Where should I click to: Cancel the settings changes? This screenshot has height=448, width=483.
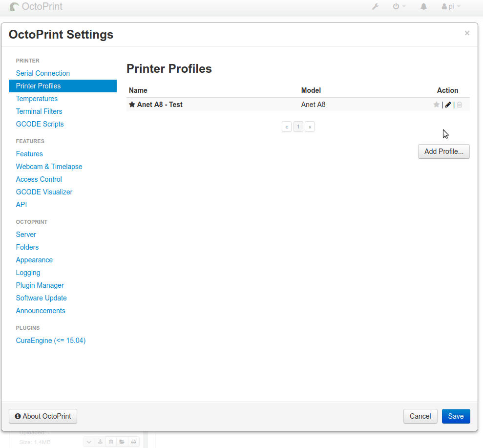tap(420, 416)
